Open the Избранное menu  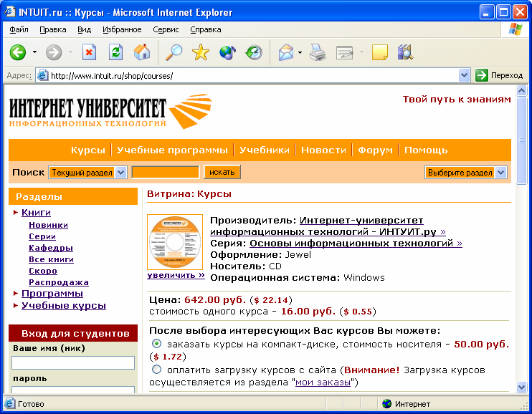(122, 30)
